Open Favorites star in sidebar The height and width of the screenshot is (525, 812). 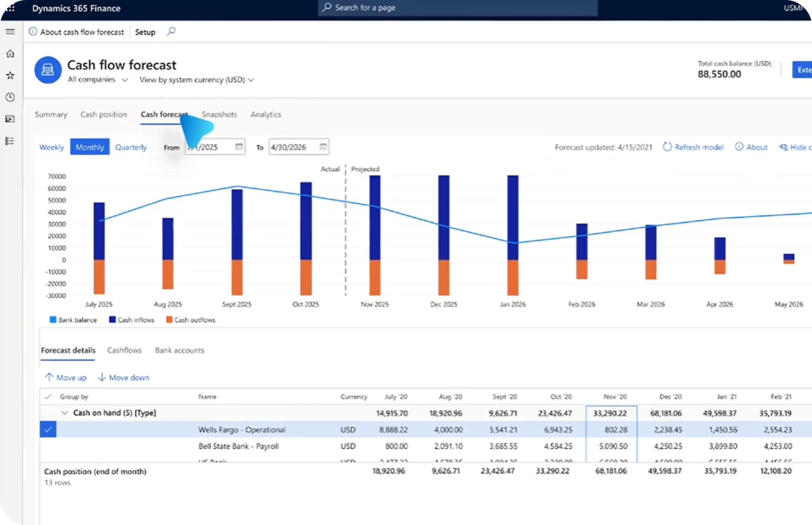pos(10,76)
